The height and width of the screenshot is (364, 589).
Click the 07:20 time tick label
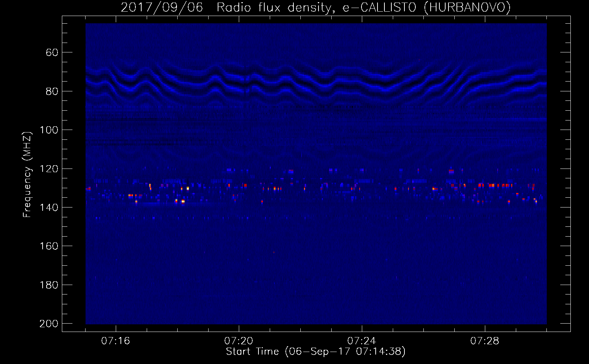click(x=239, y=341)
